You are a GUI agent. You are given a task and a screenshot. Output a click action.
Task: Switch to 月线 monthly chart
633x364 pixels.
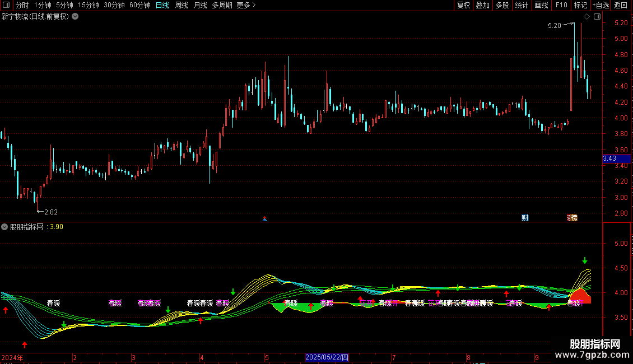[x=200, y=5]
